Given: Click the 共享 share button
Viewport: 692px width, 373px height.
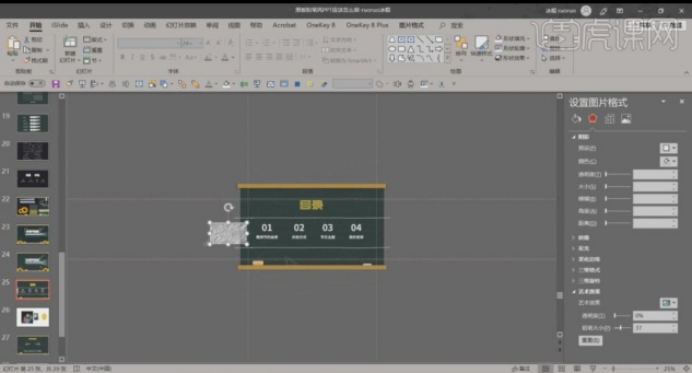Looking at the screenshot, I should pos(640,25).
